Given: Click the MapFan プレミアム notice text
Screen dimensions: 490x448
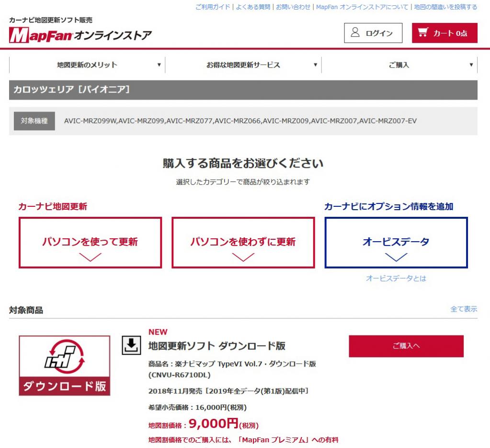Looking at the screenshot, I should (243, 440).
